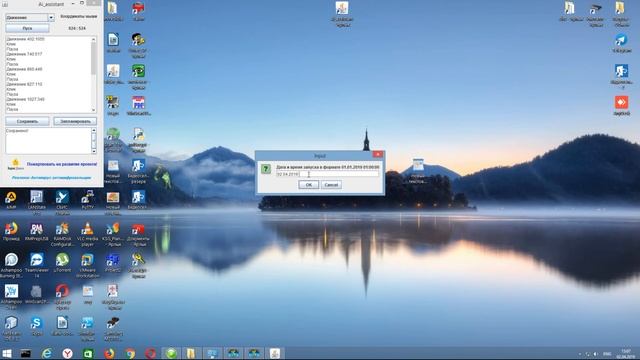Open the green eye desktop shortcut
640x360 pixels.
138,76
